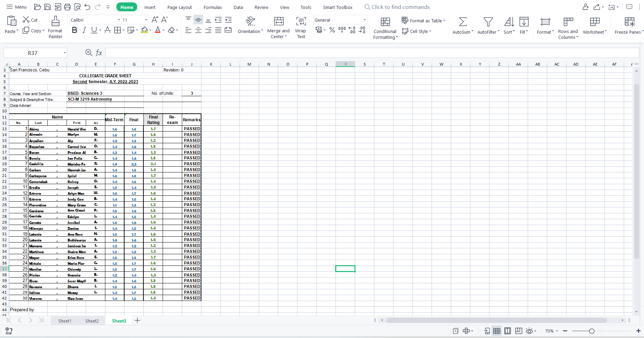Go to the next sheet arrow
This screenshot has width=644, height=338.
pyautogui.click(x=31, y=320)
